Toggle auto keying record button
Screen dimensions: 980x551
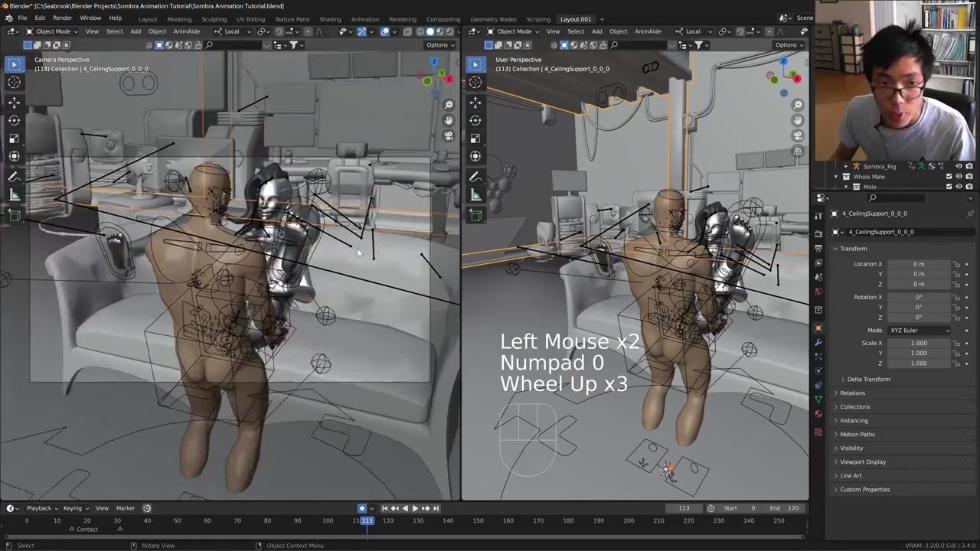(x=362, y=508)
